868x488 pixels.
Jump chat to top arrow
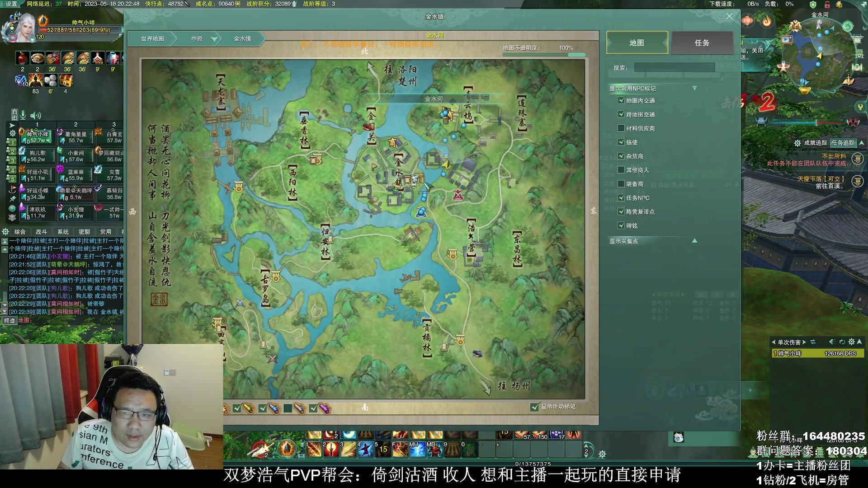(x=5, y=241)
